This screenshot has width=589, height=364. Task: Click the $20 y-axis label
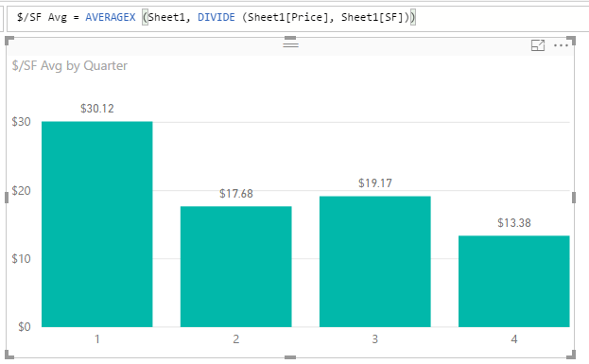tap(21, 190)
